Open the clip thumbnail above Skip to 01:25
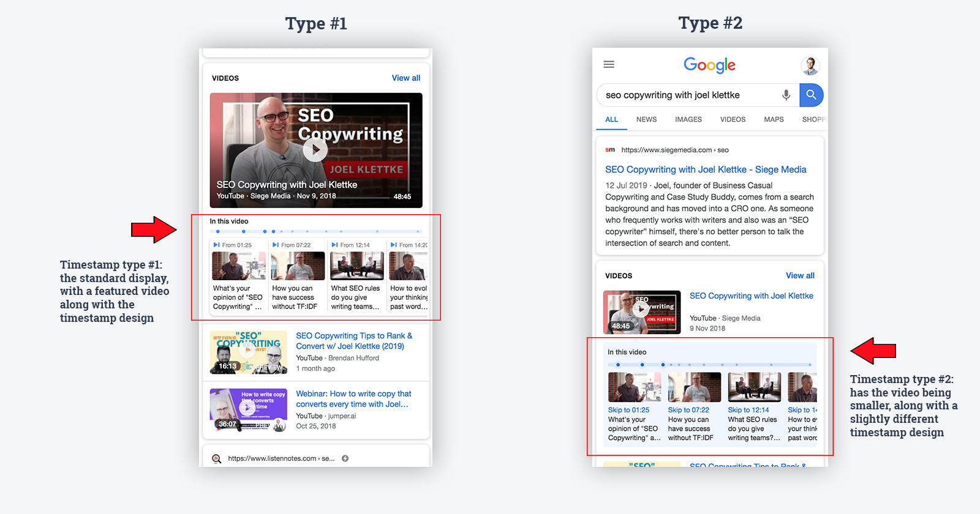The image size is (980, 514). (x=635, y=387)
